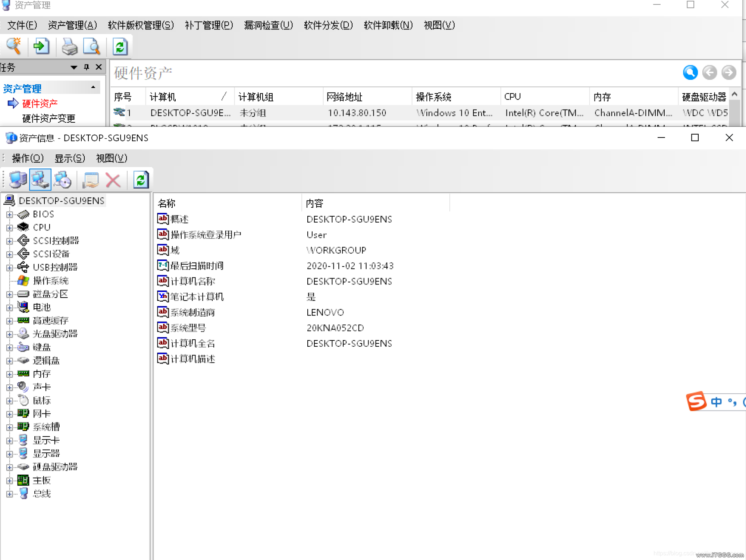Click the blue search button in 硬件资产 header
The image size is (746, 560).
point(690,72)
